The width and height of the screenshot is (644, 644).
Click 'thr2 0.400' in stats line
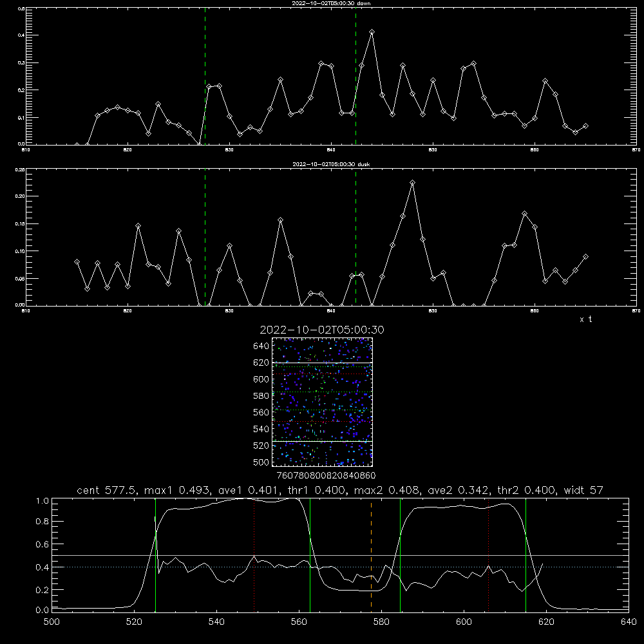[x=526, y=490]
